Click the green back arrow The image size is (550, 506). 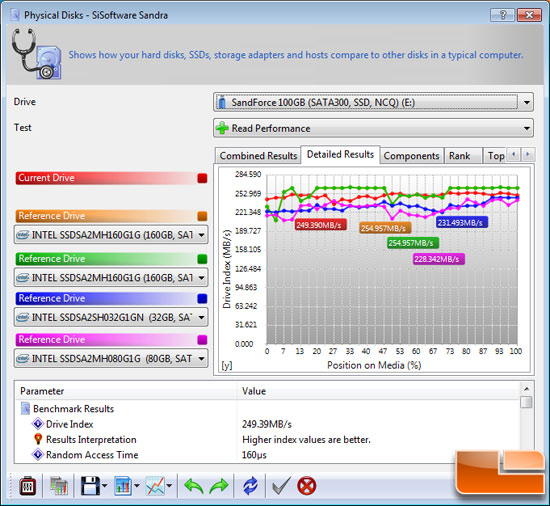pos(194,486)
